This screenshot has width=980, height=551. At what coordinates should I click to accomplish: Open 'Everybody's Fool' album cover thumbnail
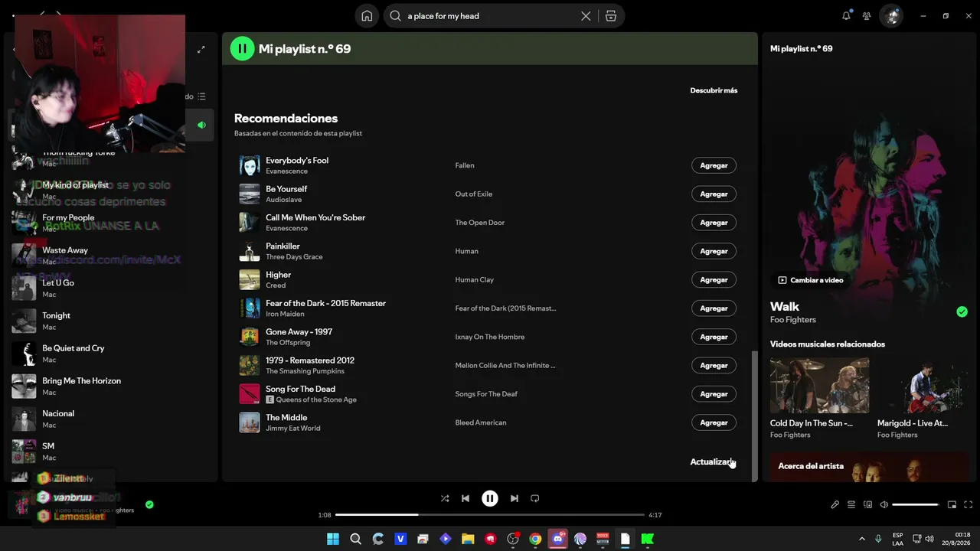point(250,165)
